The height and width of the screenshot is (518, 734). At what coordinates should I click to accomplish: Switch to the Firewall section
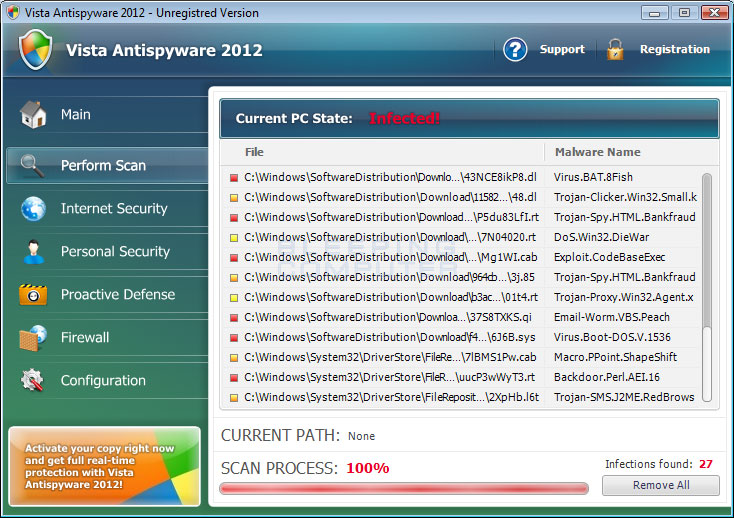tap(108, 338)
